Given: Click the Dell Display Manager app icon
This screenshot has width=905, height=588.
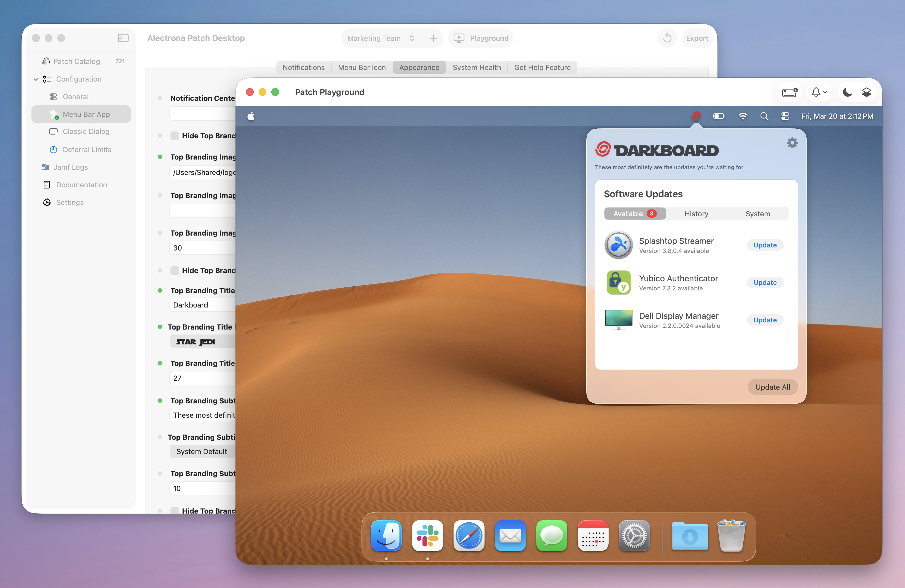Looking at the screenshot, I should [619, 320].
